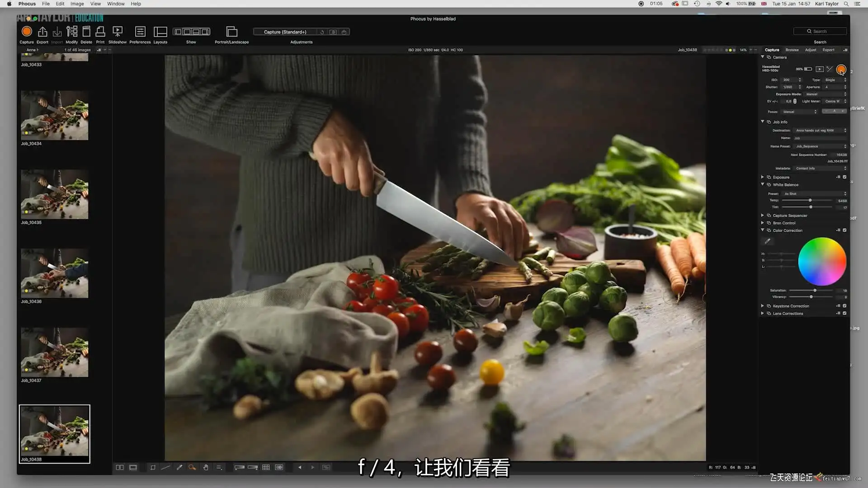This screenshot has width=868, height=488.
Task: Click the Color Correction eyedropper picker
Action: [767, 241]
